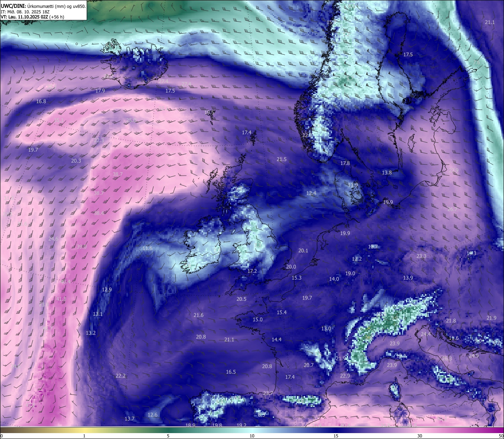Select the 12.9 map value
This screenshot has height=439, width=504.
(107, 289)
